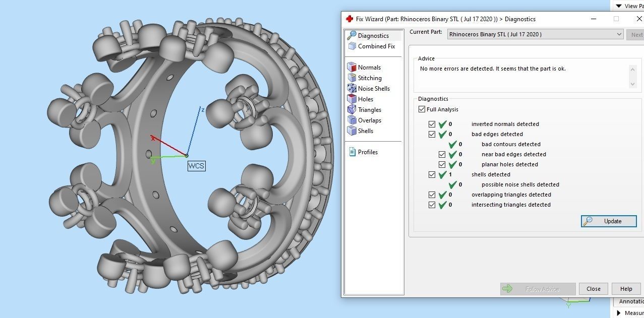Click the advice message text
This screenshot has height=318, width=644.
pyautogui.click(x=493, y=69)
